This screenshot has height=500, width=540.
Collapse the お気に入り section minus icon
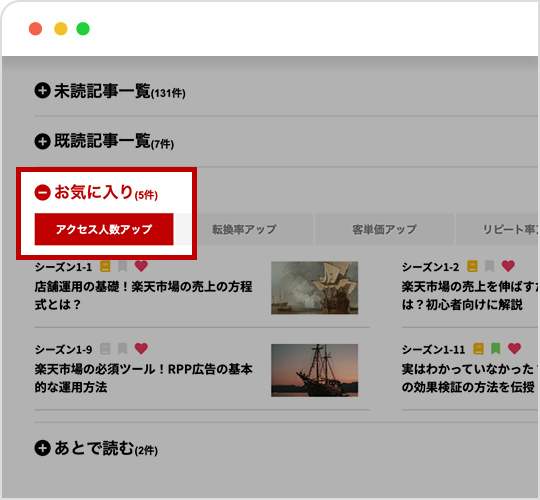[x=42, y=192]
